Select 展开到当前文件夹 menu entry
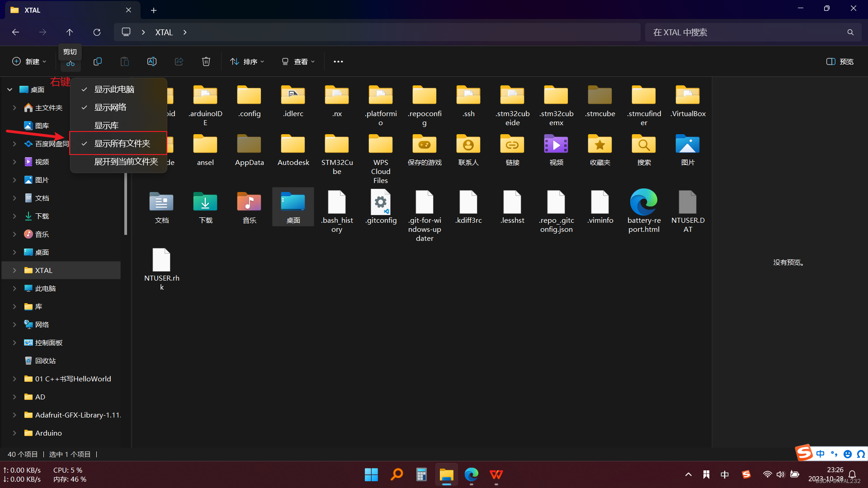Screen dimensions: 868x488 (126, 162)
